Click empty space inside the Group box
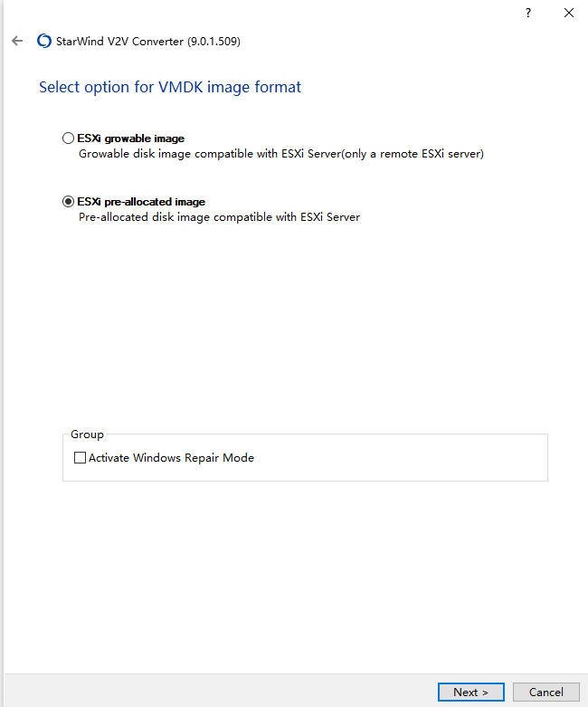Image resolution: width=588 pixels, height=707 pixels. 396,459
